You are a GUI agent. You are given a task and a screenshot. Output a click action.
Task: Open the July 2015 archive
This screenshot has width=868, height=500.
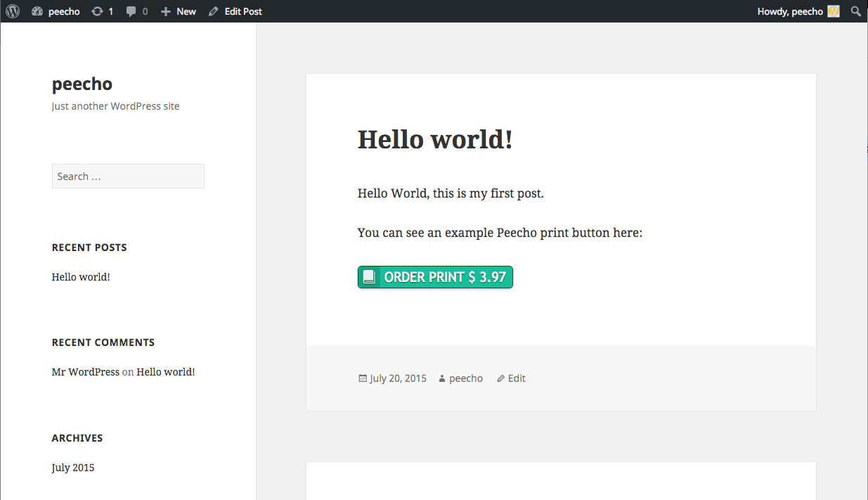point(73,468)
